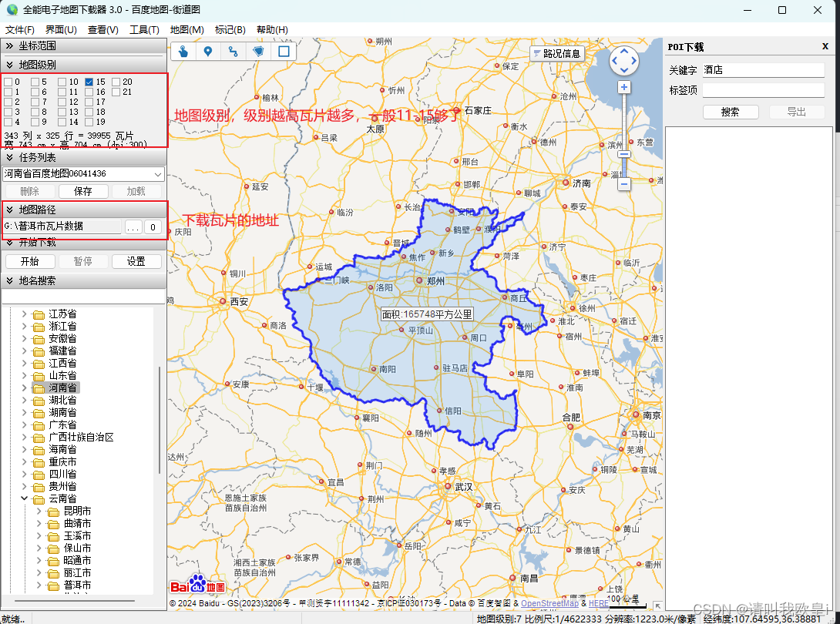840x624 pixels.
Task: Open the task list dropdown 河南省百度地图06041436
Action: [x=83, y=173]
